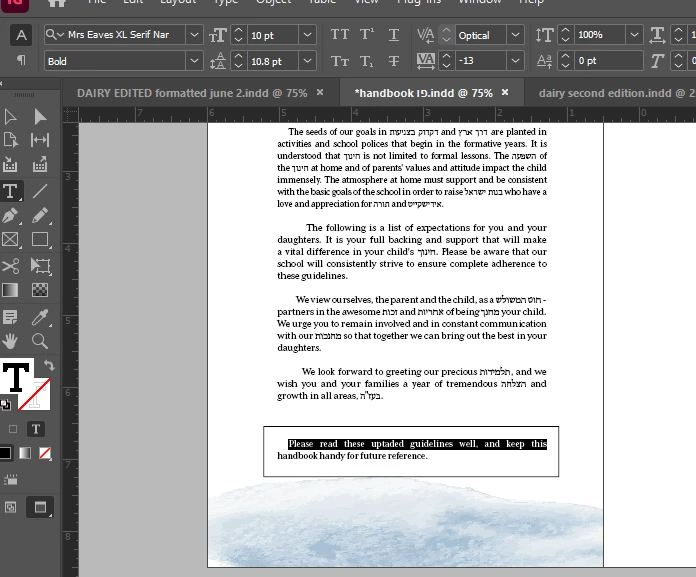Step the vertical scale arrows

coord(566,35)
